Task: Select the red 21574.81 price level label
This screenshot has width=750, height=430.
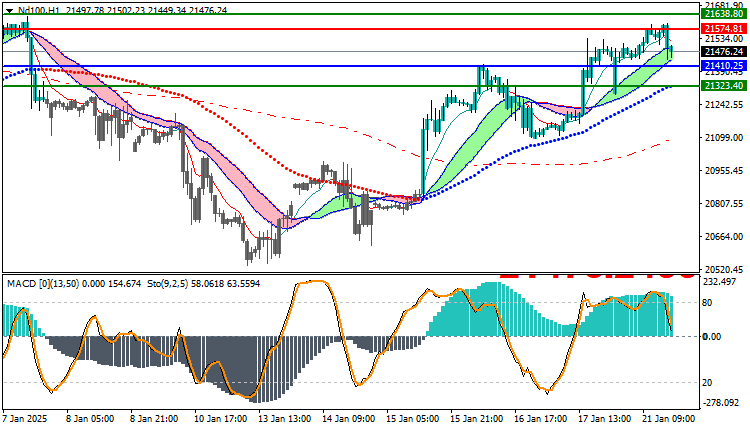Action: [x=724, y=29]
